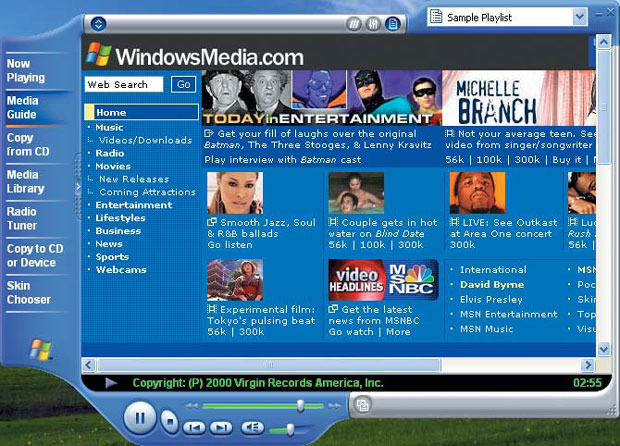Open the Media Library tab
Viewport: 620px width, 446px height.
[x=25, y=181]
